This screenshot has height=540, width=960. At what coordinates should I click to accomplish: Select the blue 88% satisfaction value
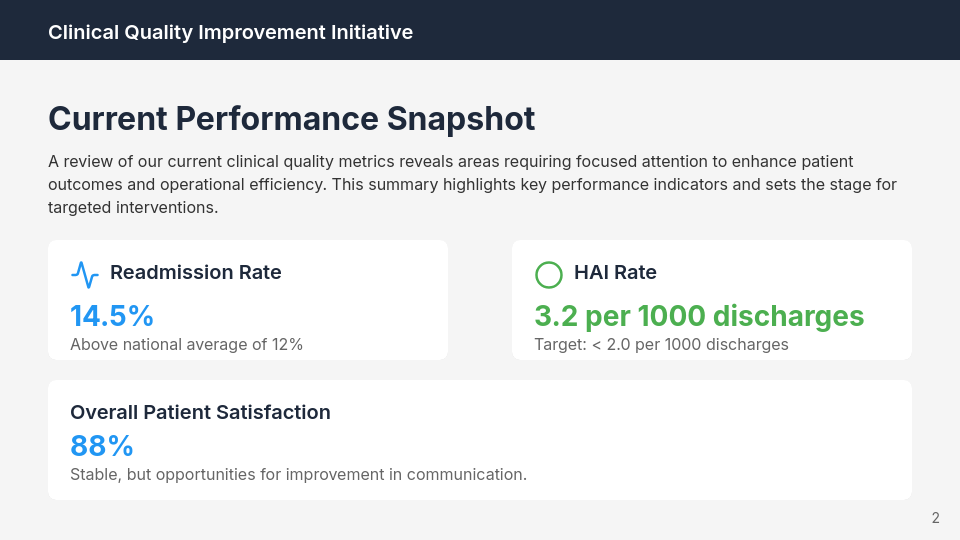click(102, 446)
